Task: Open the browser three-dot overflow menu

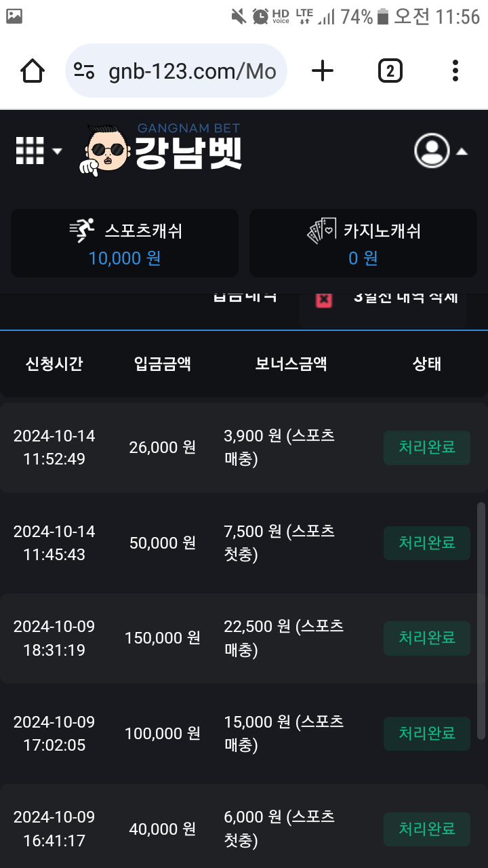Action: [455, 71]
